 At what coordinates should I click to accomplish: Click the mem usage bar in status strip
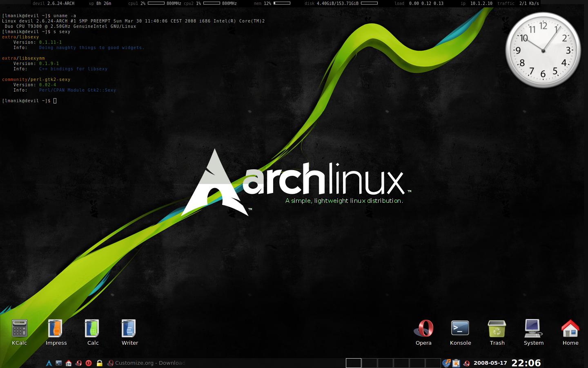[282, 3]
